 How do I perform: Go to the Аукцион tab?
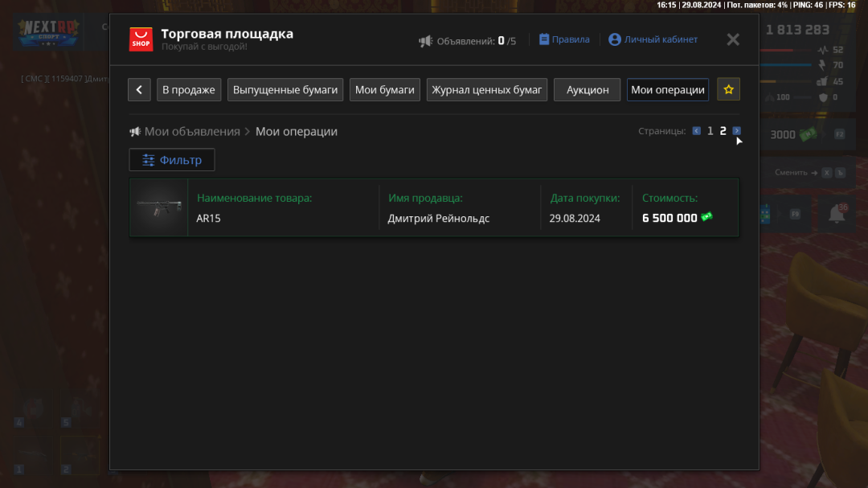pos(588,90)
